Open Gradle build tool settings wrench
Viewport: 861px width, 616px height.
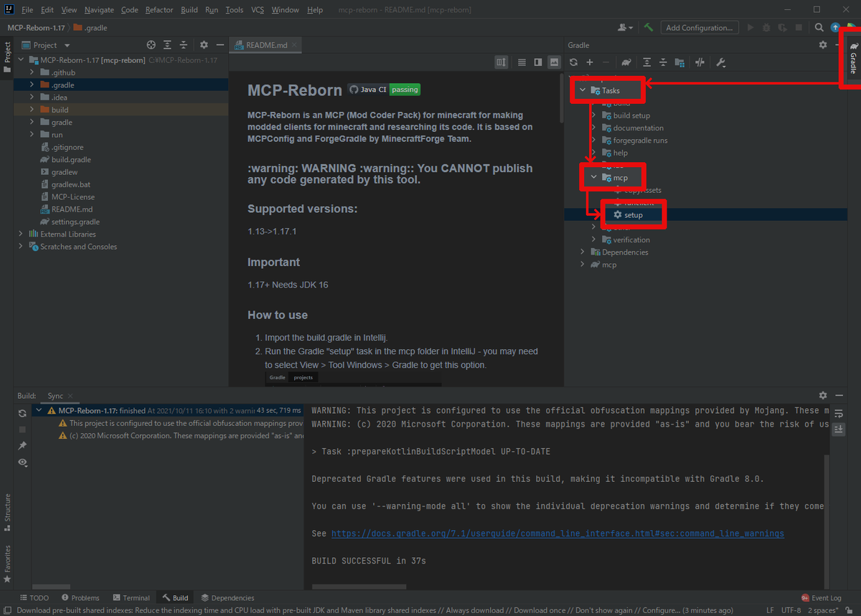(x=721, y=62)
